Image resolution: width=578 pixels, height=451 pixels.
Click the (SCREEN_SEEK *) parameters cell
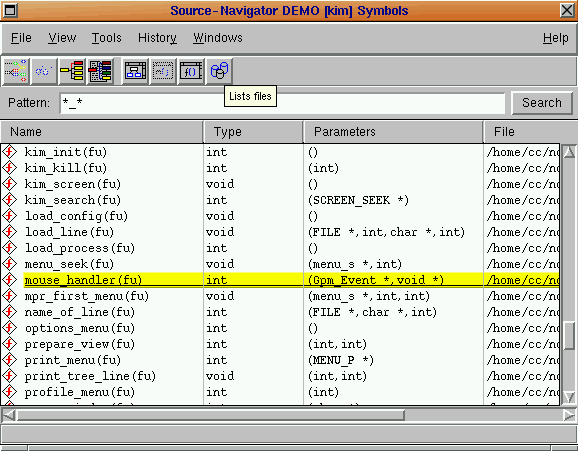358,200
